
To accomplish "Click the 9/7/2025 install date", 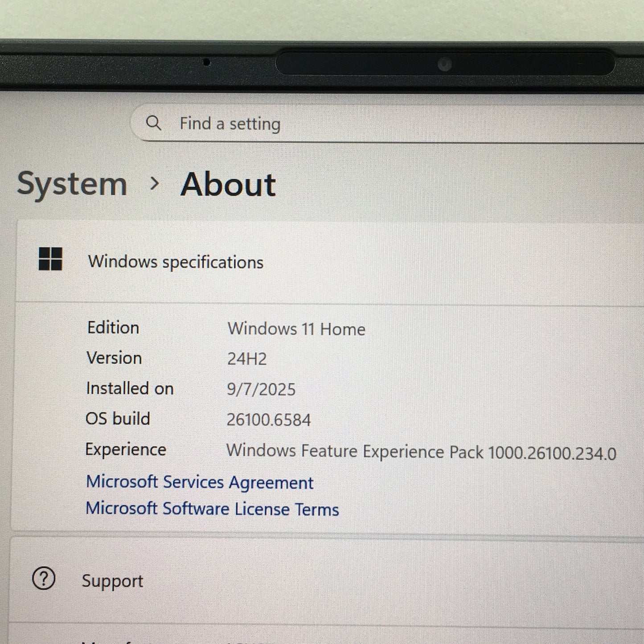I will point(261,390).
